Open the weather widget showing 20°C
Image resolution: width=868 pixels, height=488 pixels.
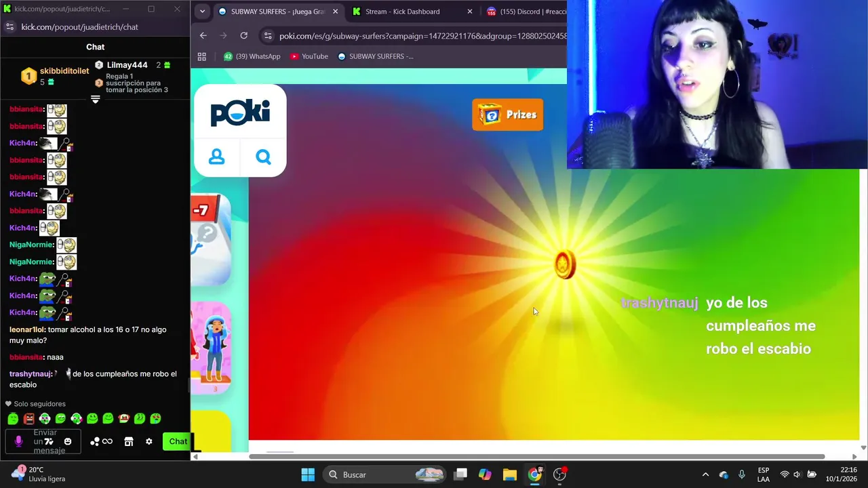click(38, 474)
